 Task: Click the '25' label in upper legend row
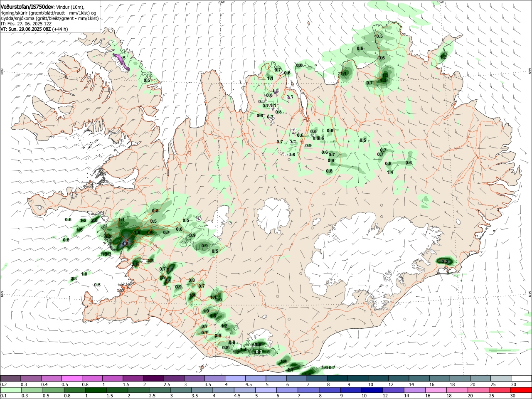pos(493,384)
